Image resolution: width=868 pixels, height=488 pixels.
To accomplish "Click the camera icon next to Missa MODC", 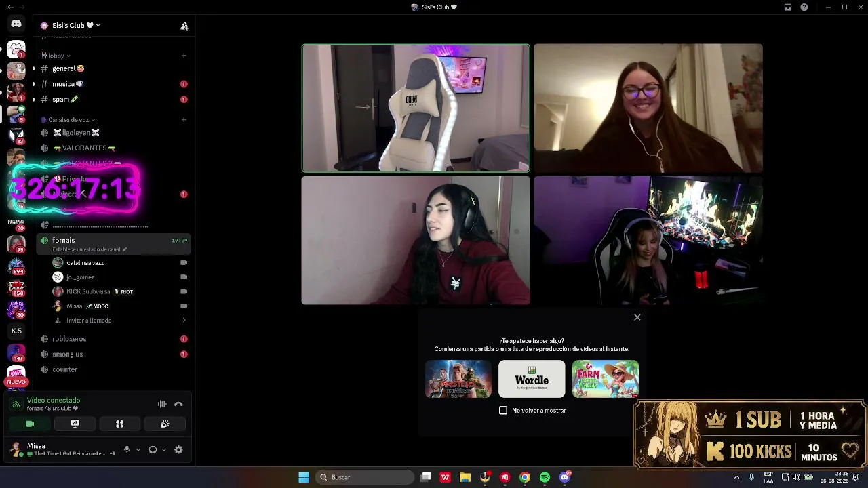I will pos(184,306).
